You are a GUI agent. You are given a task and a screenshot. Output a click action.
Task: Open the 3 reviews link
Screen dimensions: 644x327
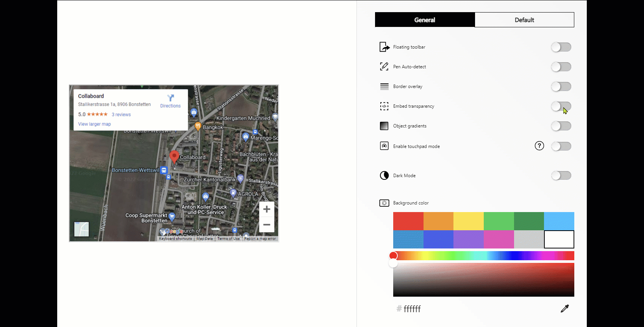click(x=121, y=115)
